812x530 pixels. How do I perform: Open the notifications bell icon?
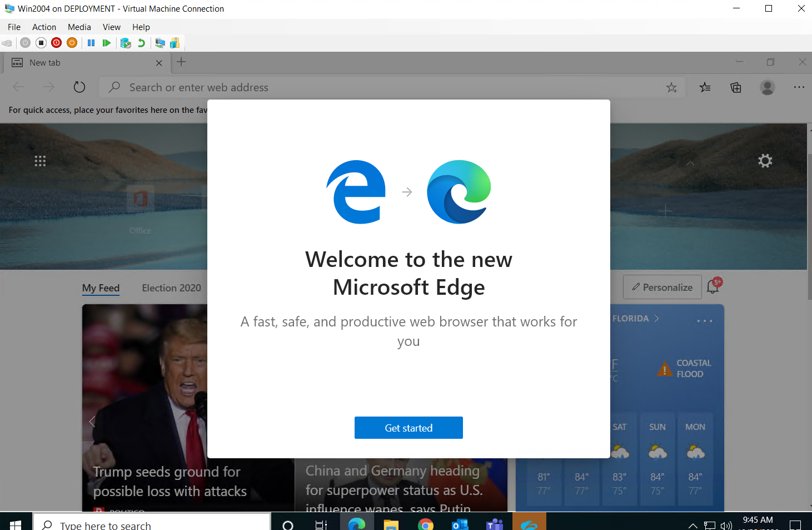point(714,287)
